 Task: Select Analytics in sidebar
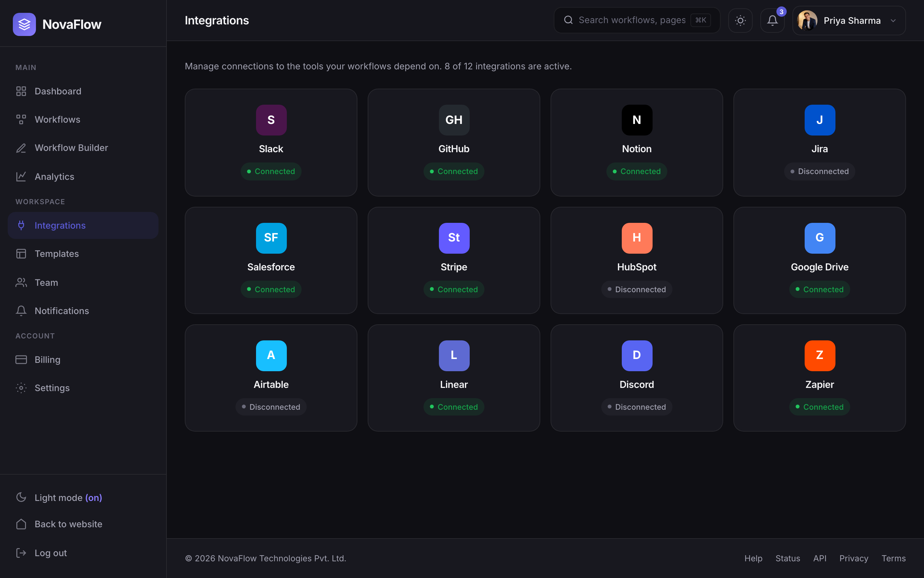[x=83, y=176]
